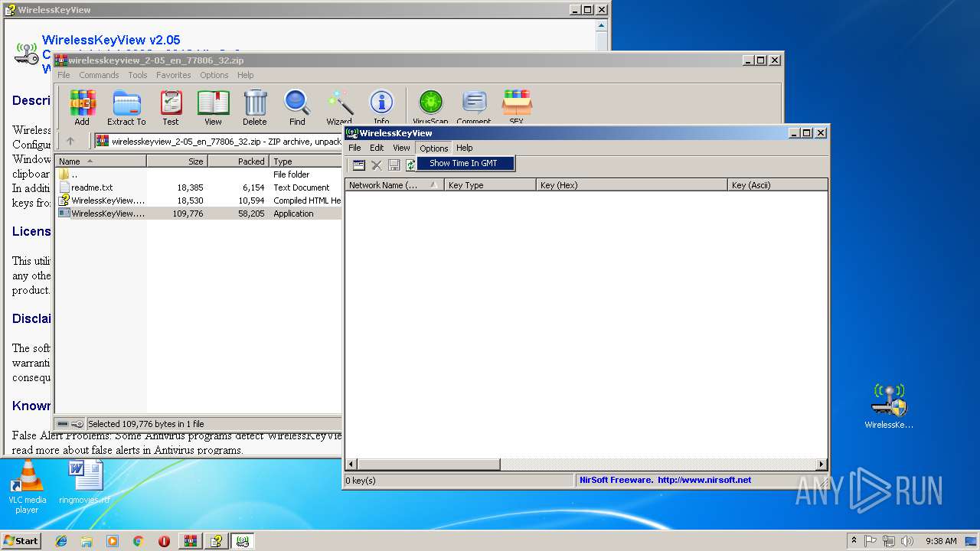
Task: Open View menu in WirelessKeyView
Action: tap(401, 148)
